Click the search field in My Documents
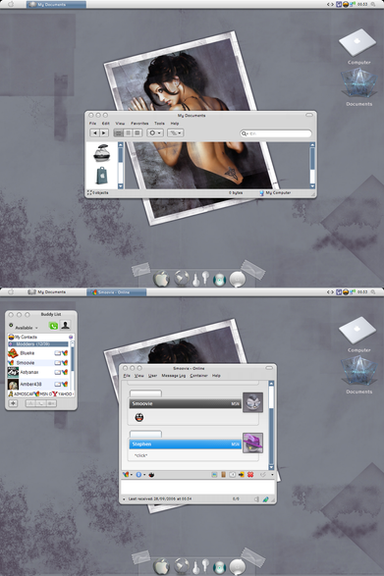This screenshot has width=384, height=576. pos(276,133)
